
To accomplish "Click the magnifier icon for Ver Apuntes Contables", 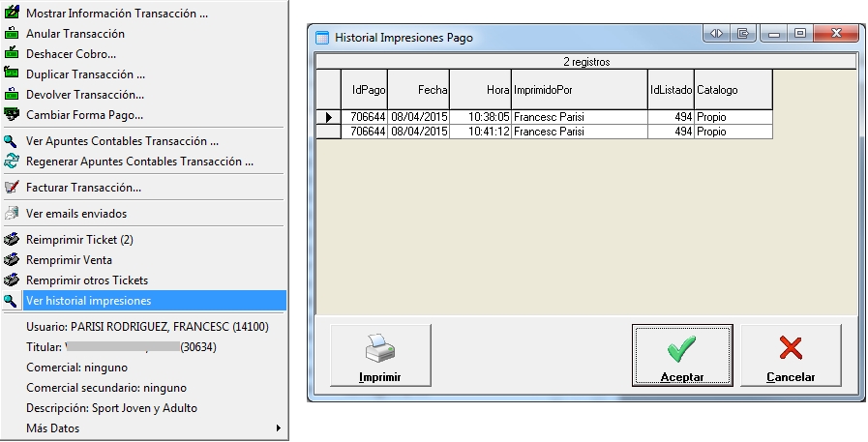I will [x=11, y=141].
